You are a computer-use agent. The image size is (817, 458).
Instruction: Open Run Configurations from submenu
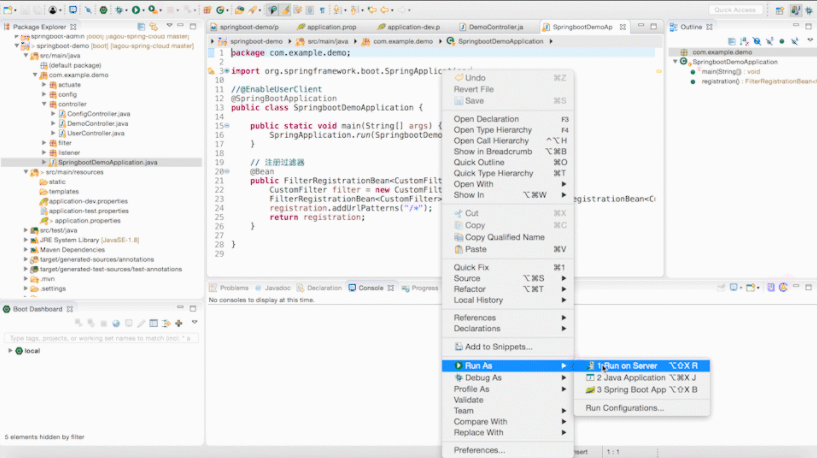tap(641, 408)
